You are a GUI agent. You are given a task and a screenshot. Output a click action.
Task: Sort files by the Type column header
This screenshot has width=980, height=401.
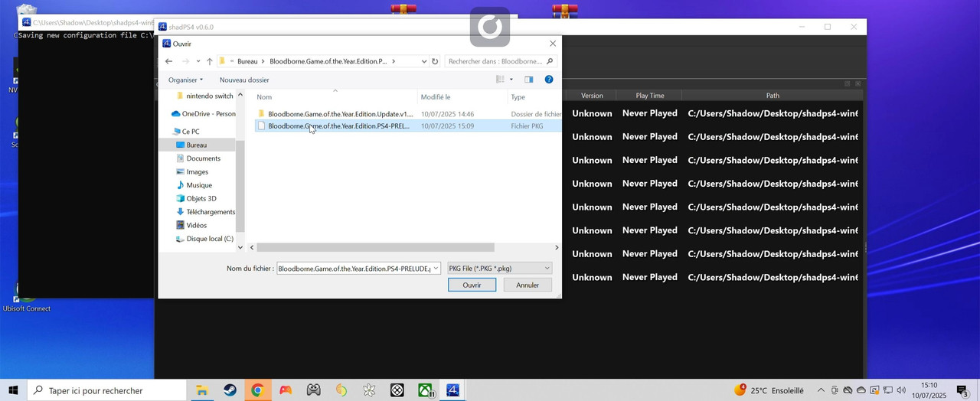[534, 97]
